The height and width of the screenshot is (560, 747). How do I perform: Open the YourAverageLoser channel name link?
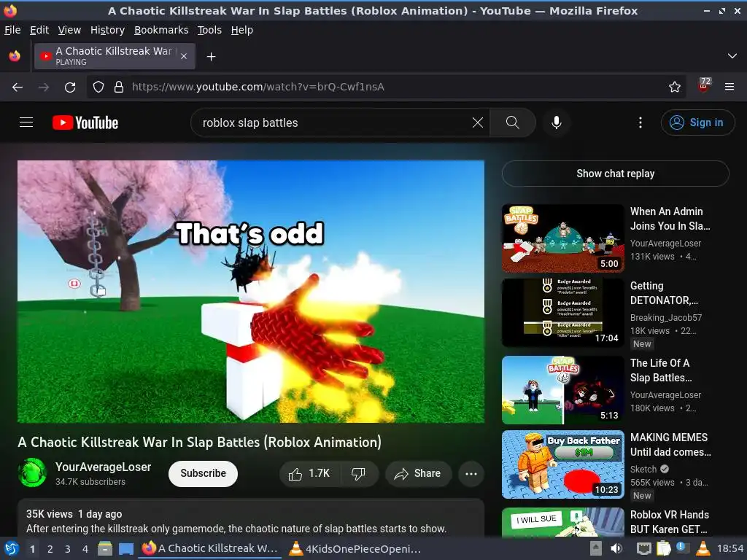coord(104,467)
